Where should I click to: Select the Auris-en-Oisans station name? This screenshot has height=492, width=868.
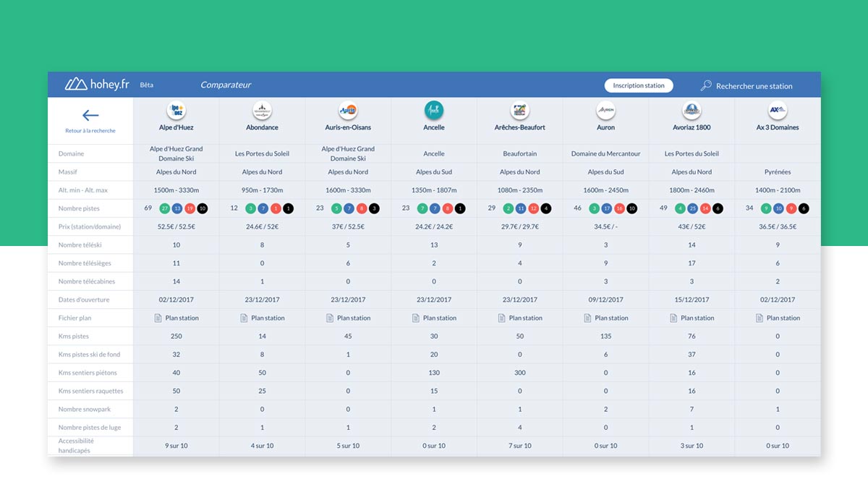pos(348,127)
